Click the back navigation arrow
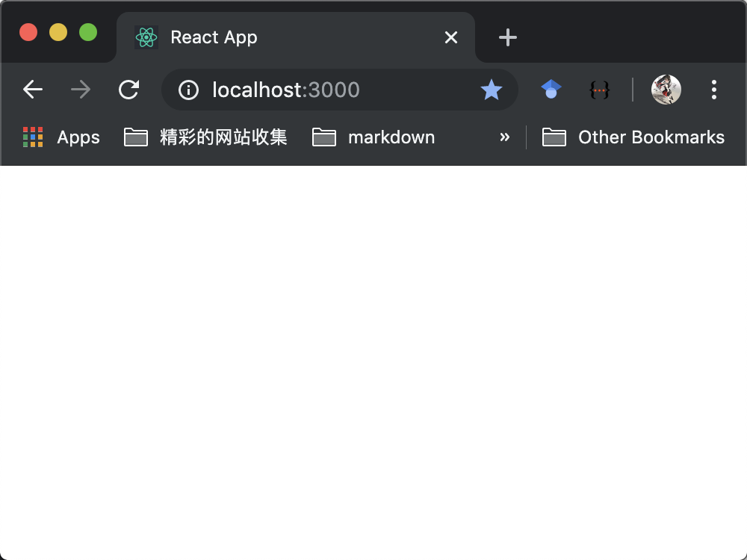The image size is (747, 560). pyautogui.click(x=33, y=90)
